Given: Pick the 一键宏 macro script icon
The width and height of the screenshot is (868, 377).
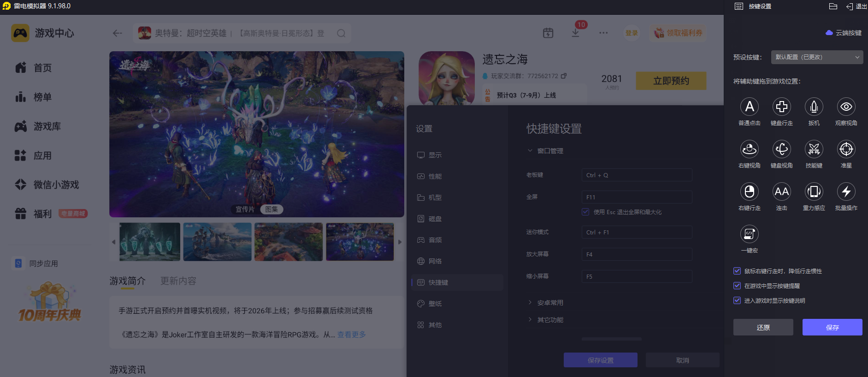Looking at the screenshot, I should (750, 234).
